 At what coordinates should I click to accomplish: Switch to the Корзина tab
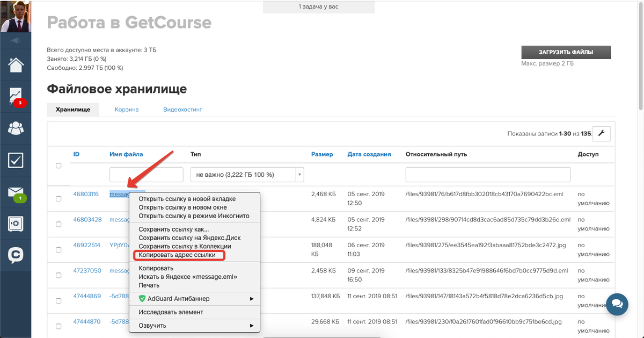point(127,110)
